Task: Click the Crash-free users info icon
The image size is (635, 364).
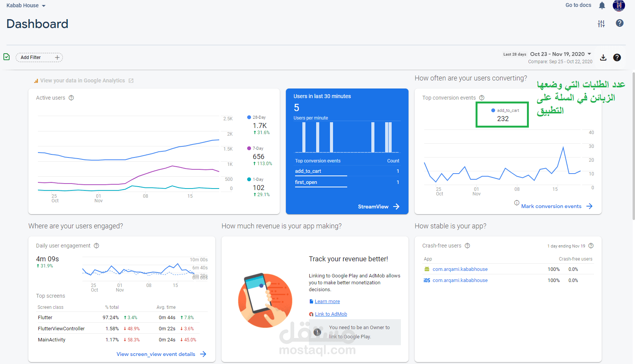Action: coord(468,246)
